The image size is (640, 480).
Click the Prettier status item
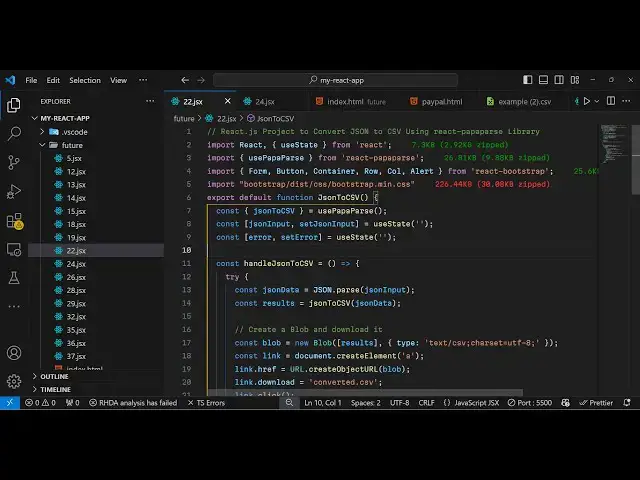[596, 403]
